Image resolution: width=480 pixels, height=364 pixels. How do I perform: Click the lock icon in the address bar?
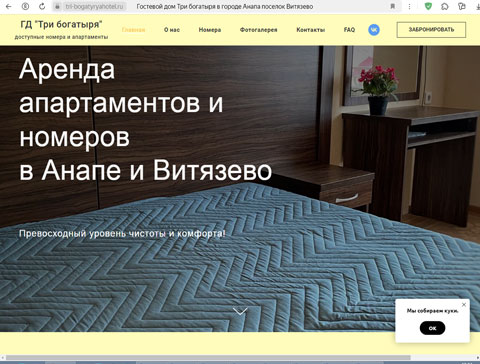pos(57,6)
